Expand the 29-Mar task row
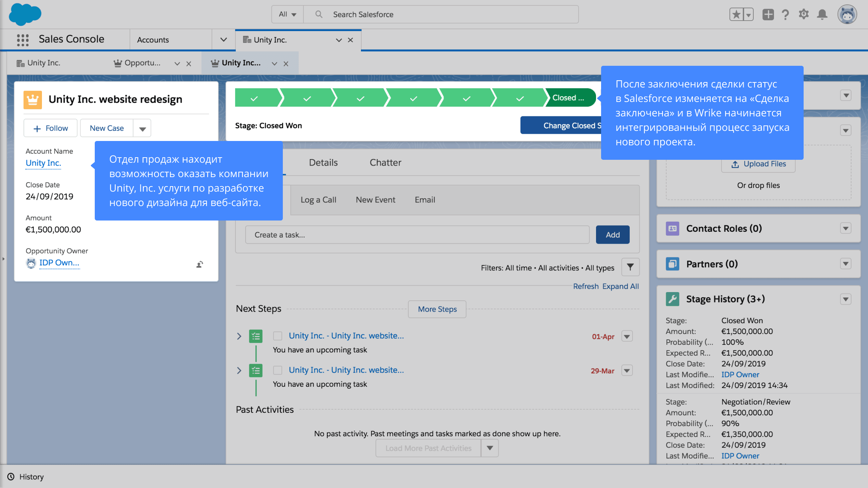Viewport: 868px width, 488px height. point(239,371)
